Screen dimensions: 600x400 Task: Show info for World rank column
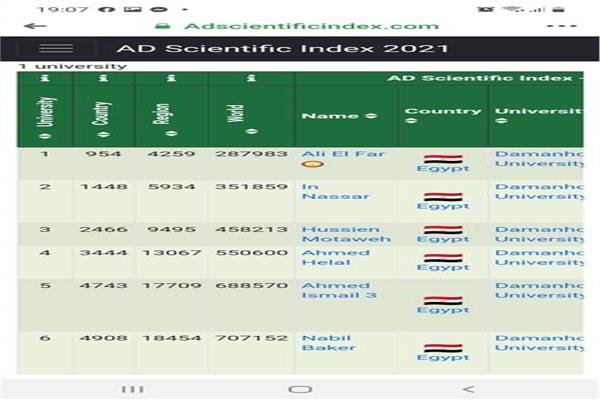pos(251,78)
